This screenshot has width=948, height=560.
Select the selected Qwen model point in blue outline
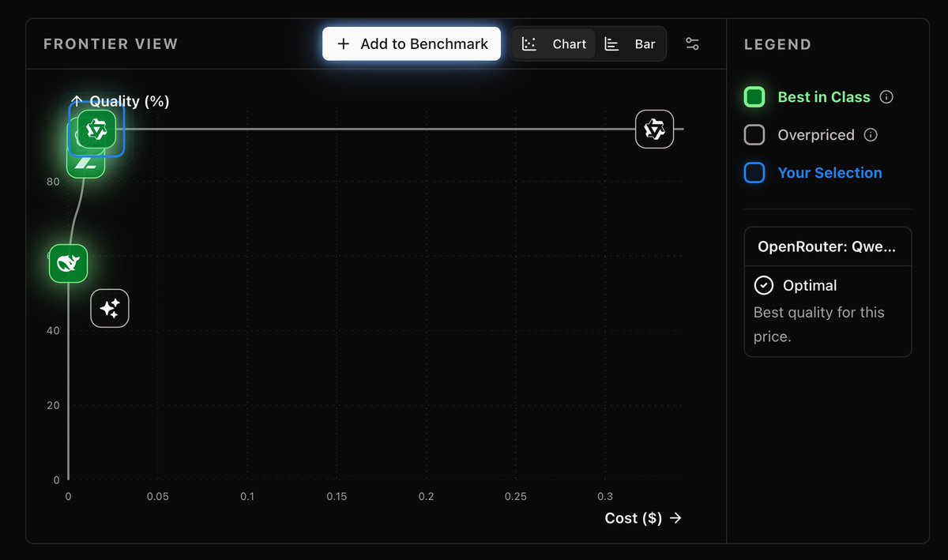click(x=96, y=129)
